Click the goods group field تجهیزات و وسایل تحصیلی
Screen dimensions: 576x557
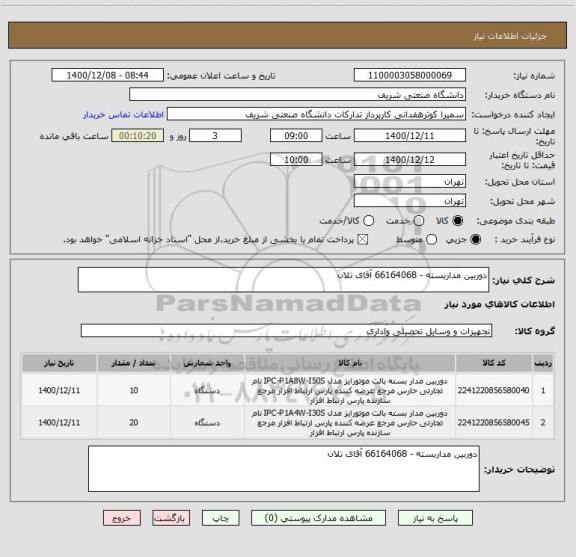click(x=287, y=331)
